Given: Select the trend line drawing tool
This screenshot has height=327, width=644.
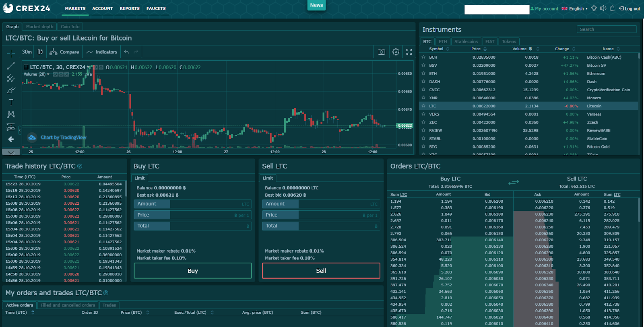Looking at the screenshot, I should [x=11, y=66].
